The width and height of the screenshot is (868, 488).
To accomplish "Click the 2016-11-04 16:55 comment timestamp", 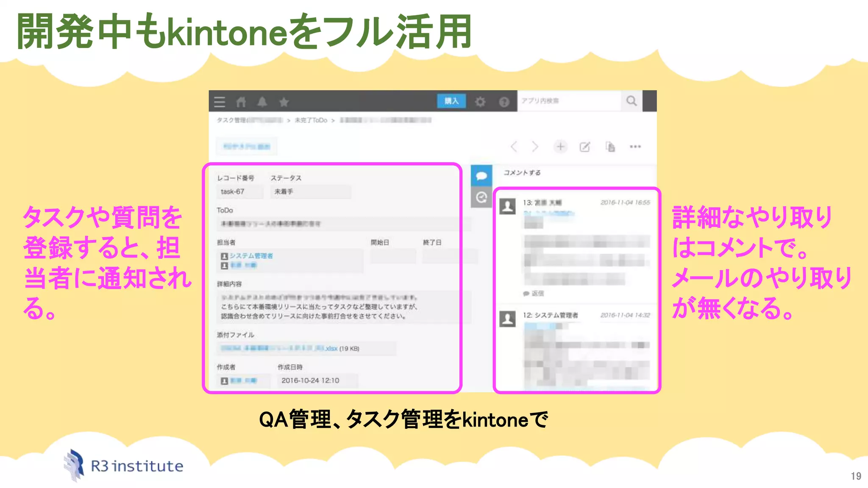I will pyautogui.click(x=625, y=202).
